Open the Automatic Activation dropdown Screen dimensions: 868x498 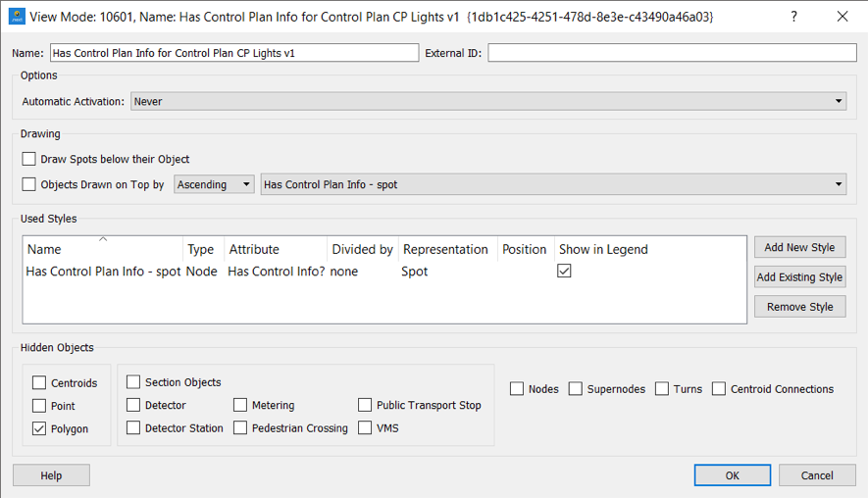point(488,101)
